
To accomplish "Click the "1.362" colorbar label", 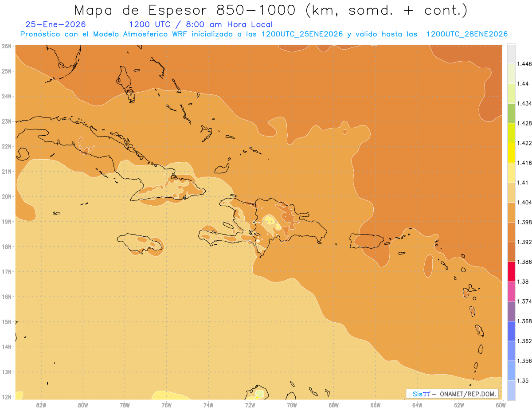I will [525, 341].
